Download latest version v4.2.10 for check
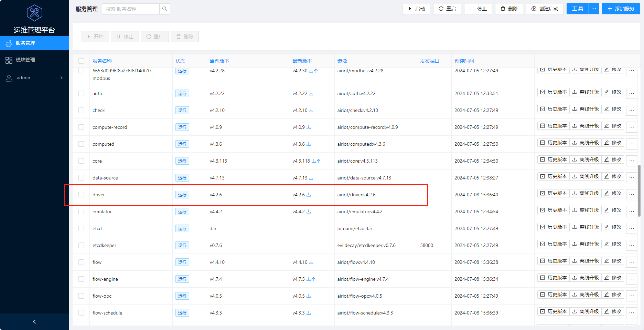 click(x=311, y=110)
